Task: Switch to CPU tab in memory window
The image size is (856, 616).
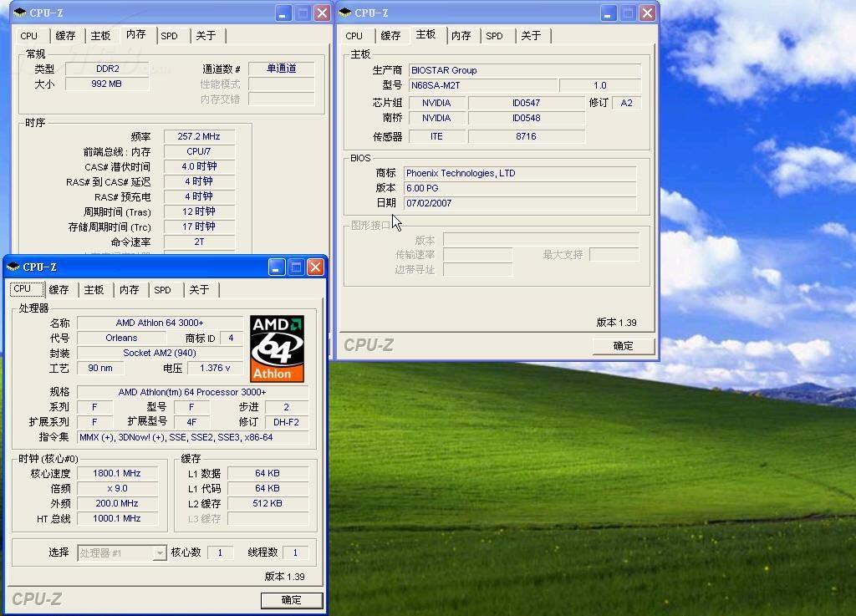Action: [29, 36]
